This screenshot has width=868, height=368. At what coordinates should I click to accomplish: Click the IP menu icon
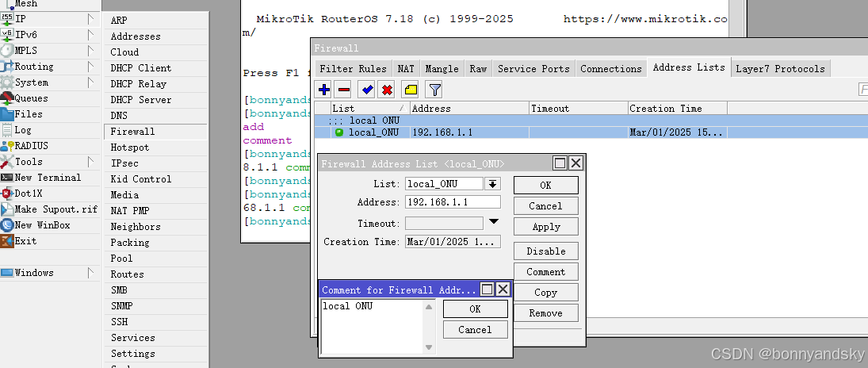[x=7, y=18]
